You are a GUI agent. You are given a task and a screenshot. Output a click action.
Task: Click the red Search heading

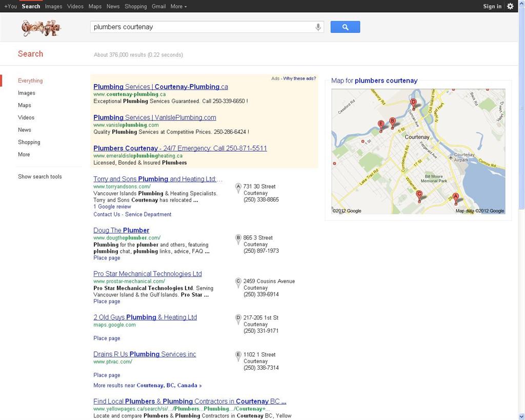(x=30, y=54)
